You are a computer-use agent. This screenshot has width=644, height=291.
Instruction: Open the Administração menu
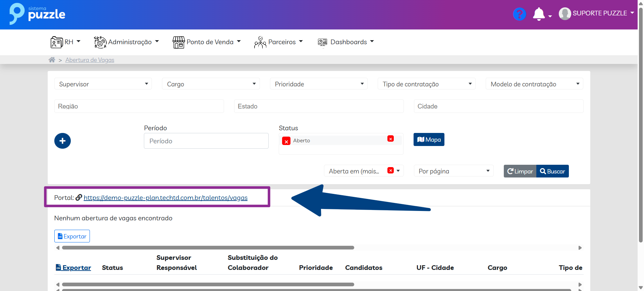click(126, 42)
